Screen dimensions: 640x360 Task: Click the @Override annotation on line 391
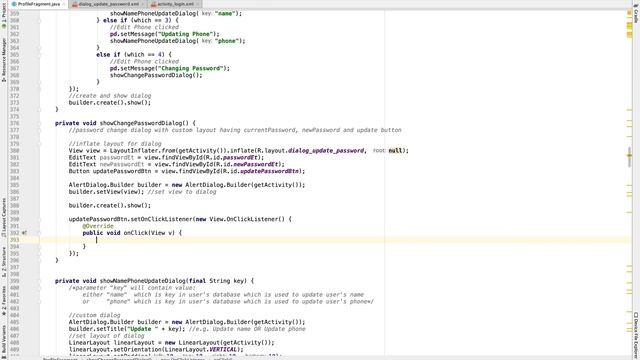[x=98, y=226]
